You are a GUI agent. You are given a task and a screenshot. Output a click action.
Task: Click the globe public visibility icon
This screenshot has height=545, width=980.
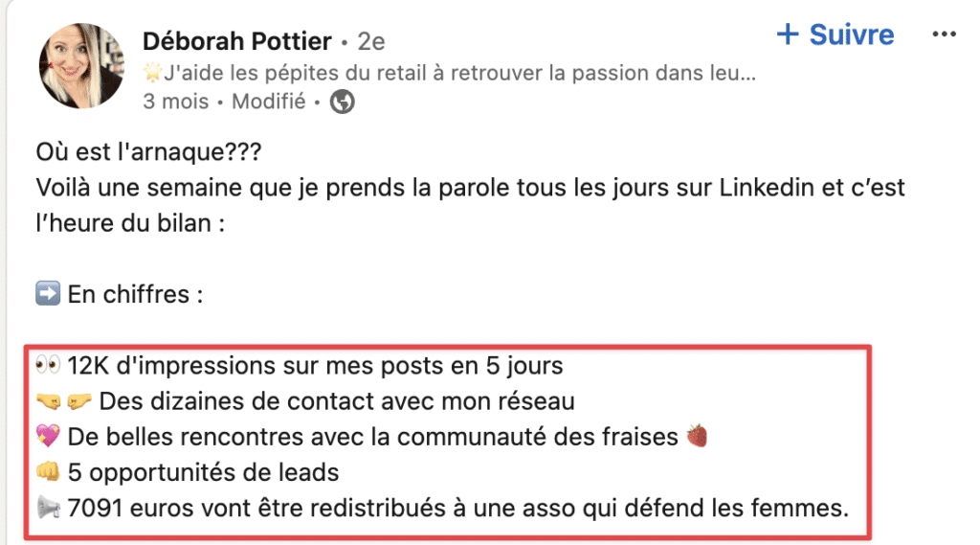pyautogui.click(x=342, y=102)
